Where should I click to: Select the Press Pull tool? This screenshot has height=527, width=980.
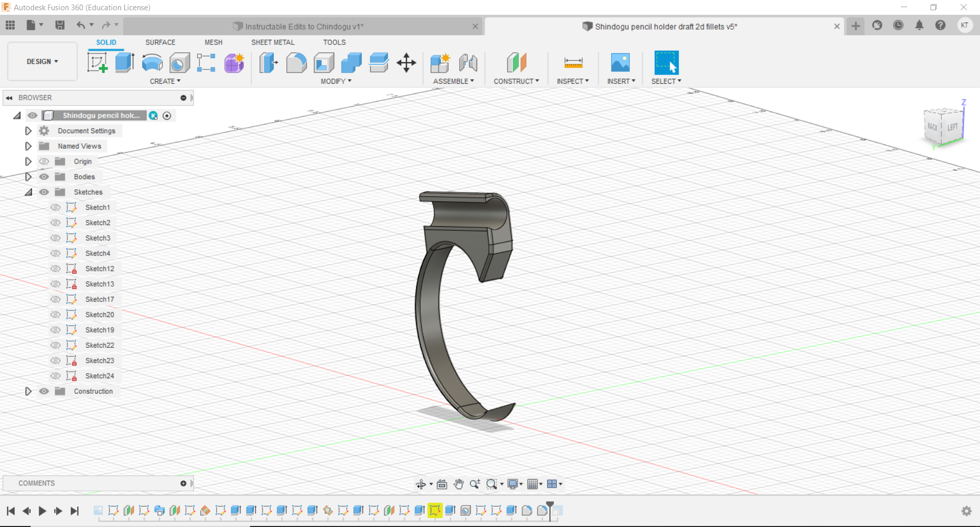point(268,63)
